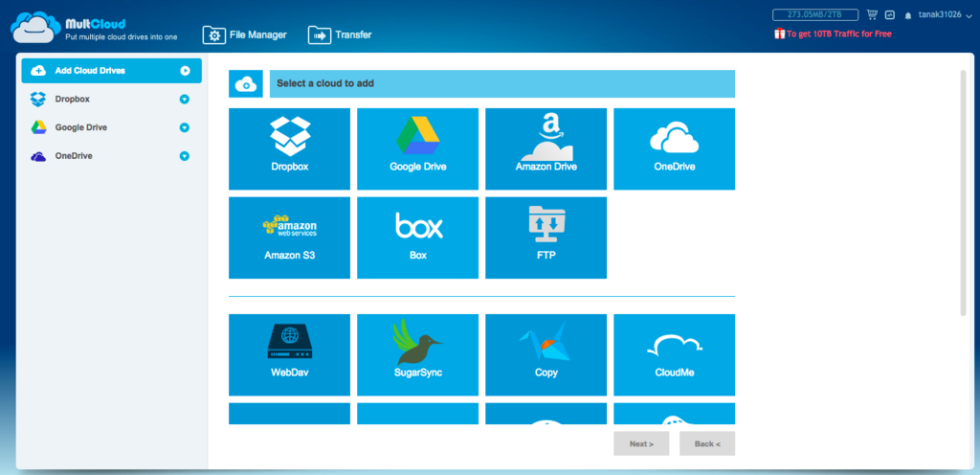Image resolution: width=980 pixels, height=475 pixels.
Task: Click To get 10TB Traffic for Free link
Action: click(x=838, y=34)
